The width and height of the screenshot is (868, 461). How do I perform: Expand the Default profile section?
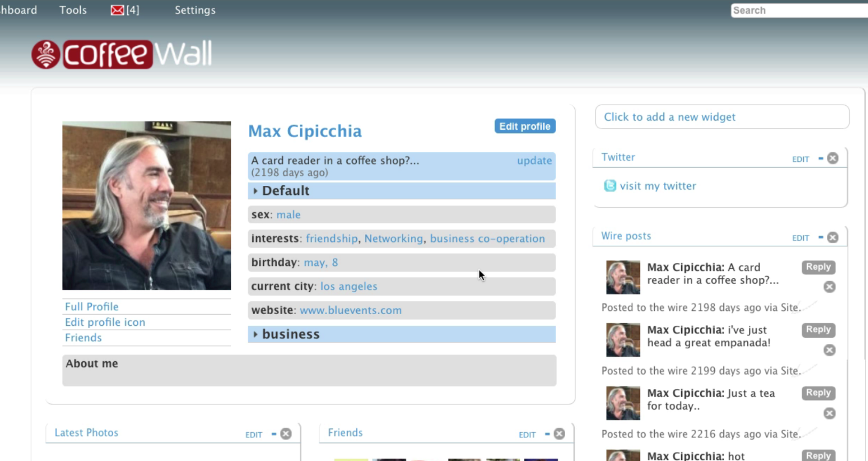(255, 191)
